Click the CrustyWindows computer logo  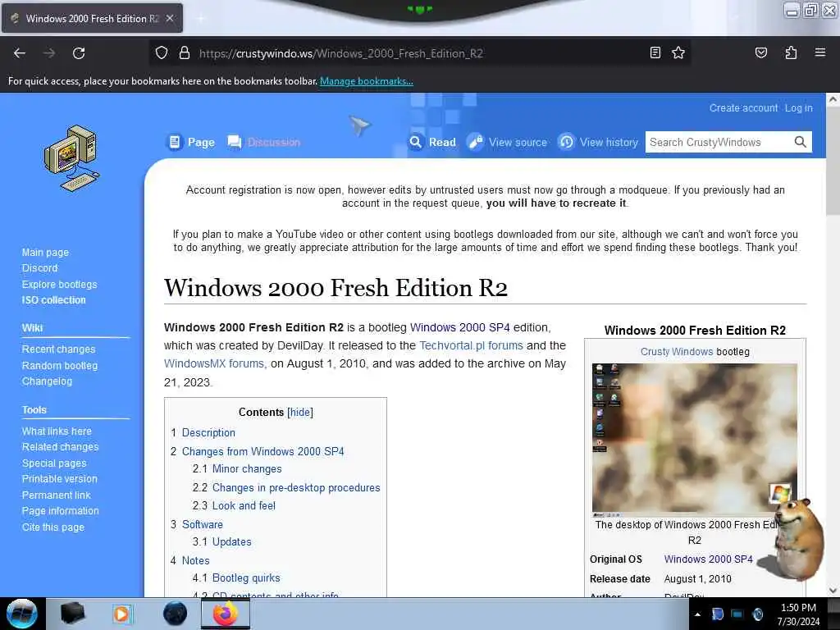[x=72, y=158]
